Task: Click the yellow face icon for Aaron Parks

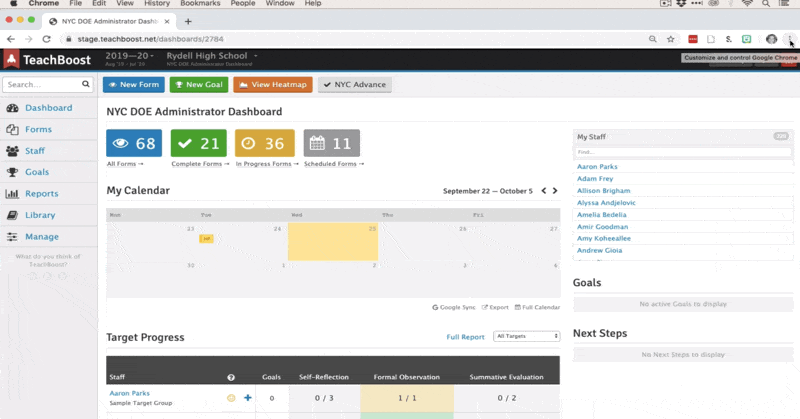Action: [x=231, y=398]
